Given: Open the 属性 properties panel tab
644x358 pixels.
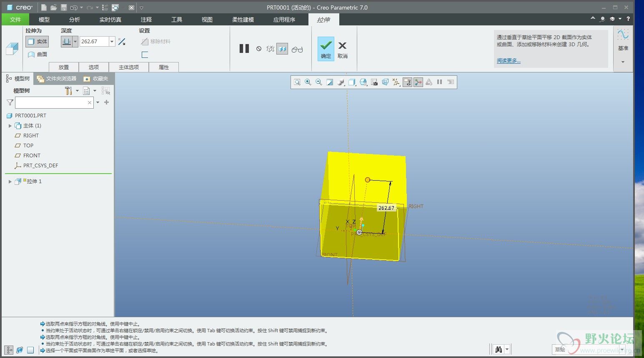Looking at the screenshot, I should (164, 67).
